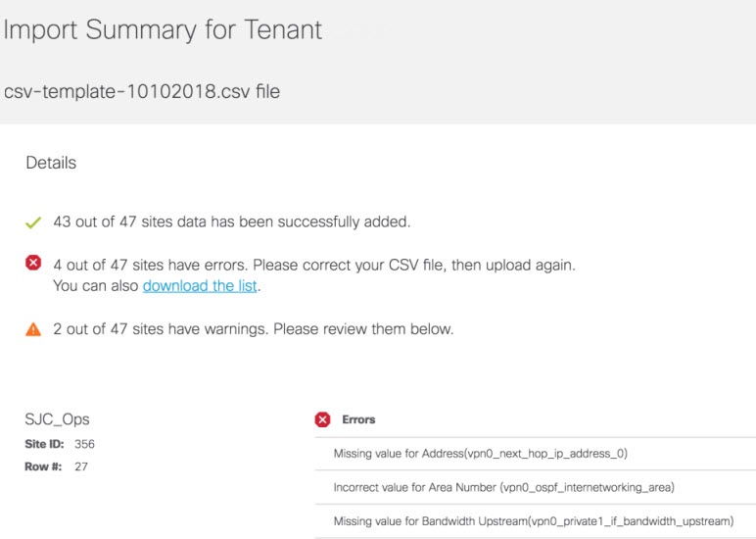Open the download the list link
Image resolution: width=756 pixels, height=539 pixels.
click(200, 285)
